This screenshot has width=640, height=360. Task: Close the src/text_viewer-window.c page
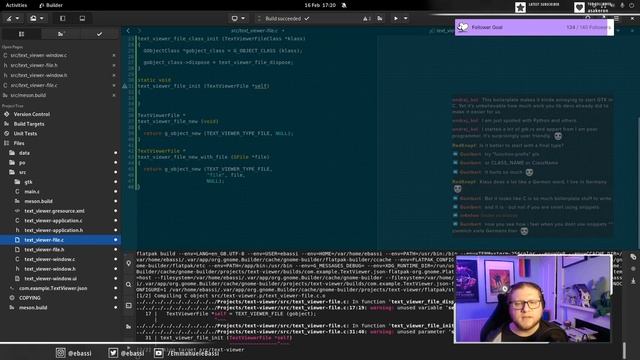pyautogui.click(x=114, y=55)
